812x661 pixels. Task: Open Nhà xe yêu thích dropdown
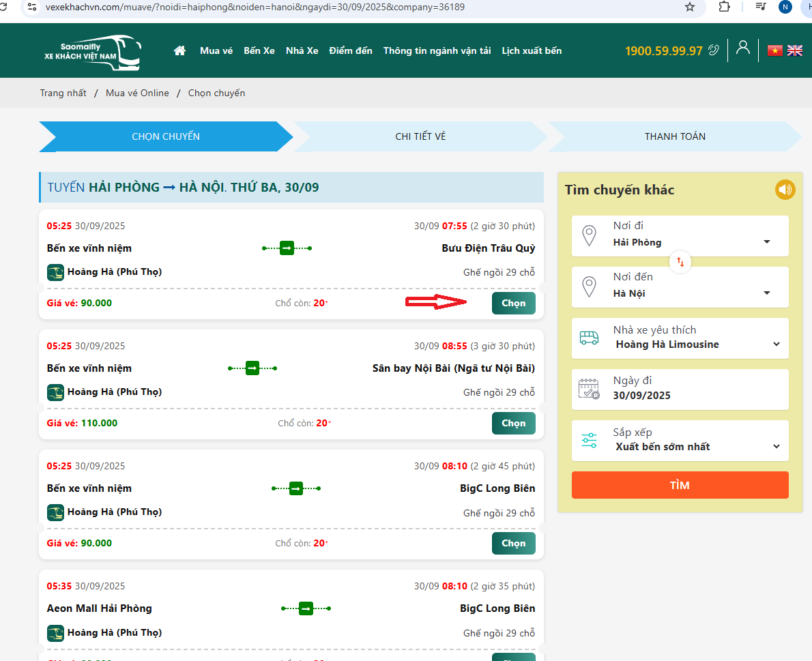(x=776, y=344)
